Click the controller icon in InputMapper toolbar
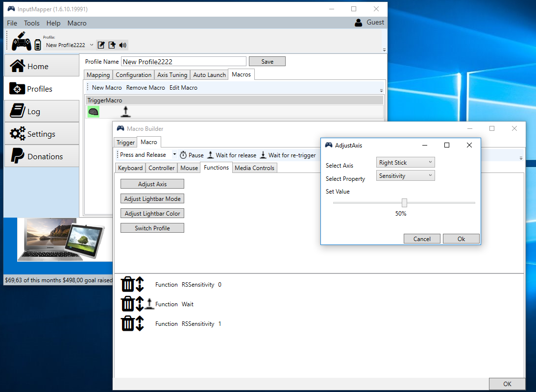536x392 pixels. [21, 42]
